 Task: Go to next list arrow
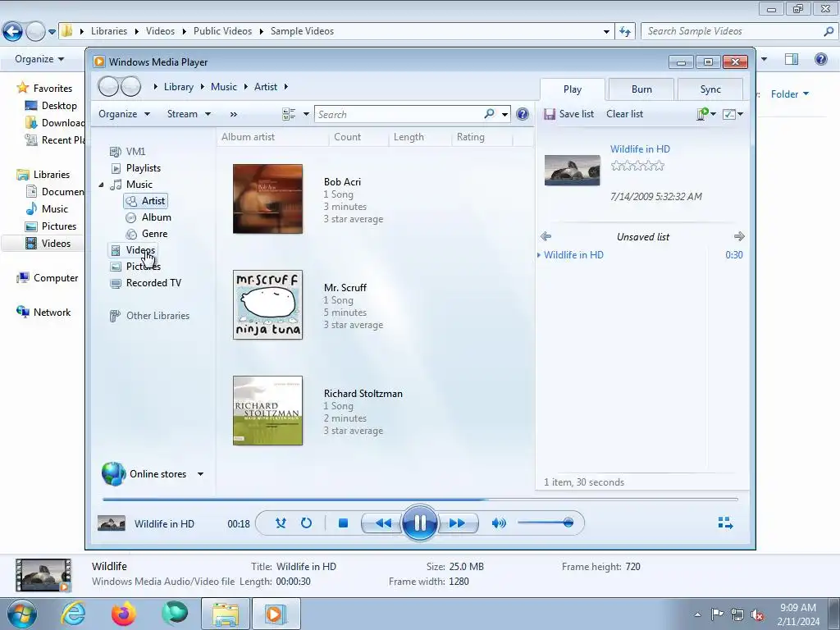739,236
